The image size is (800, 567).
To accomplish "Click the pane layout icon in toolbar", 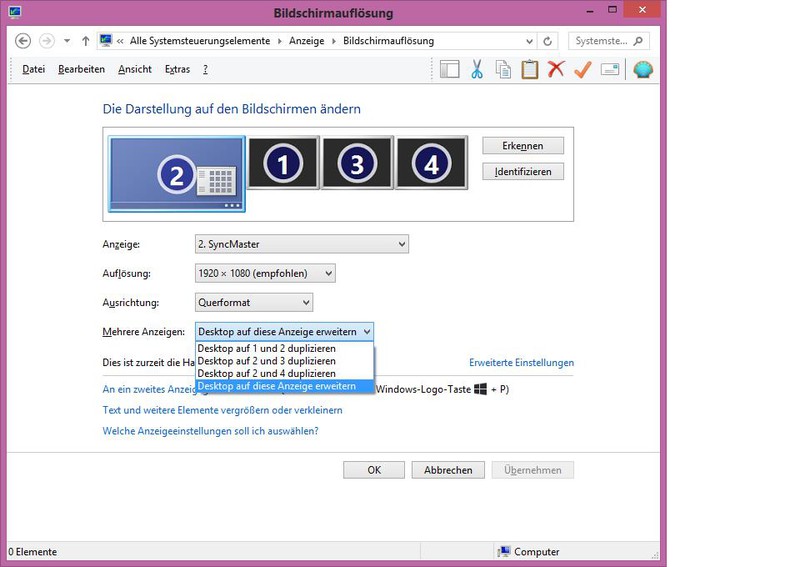I will point(450,69).
